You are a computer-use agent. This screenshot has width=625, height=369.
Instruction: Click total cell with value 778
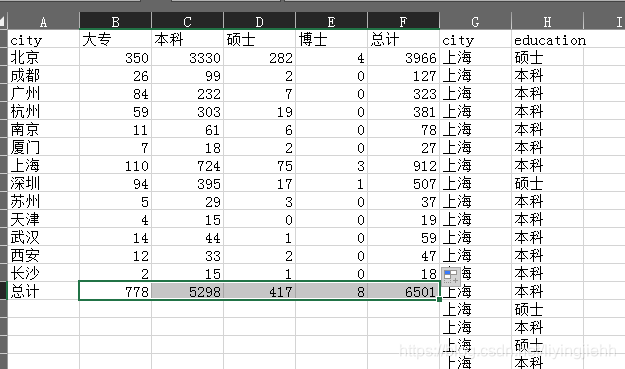tap(116, 291)
